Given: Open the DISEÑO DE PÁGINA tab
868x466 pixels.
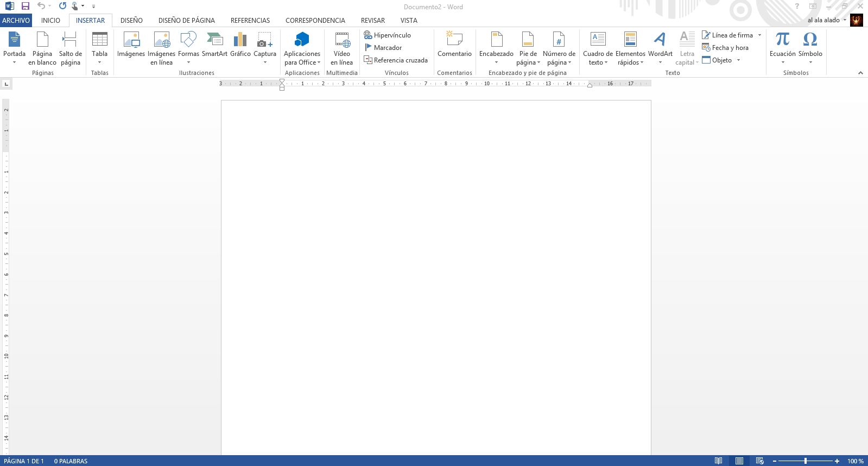Looking at the screenshot, I should [186, 21].
